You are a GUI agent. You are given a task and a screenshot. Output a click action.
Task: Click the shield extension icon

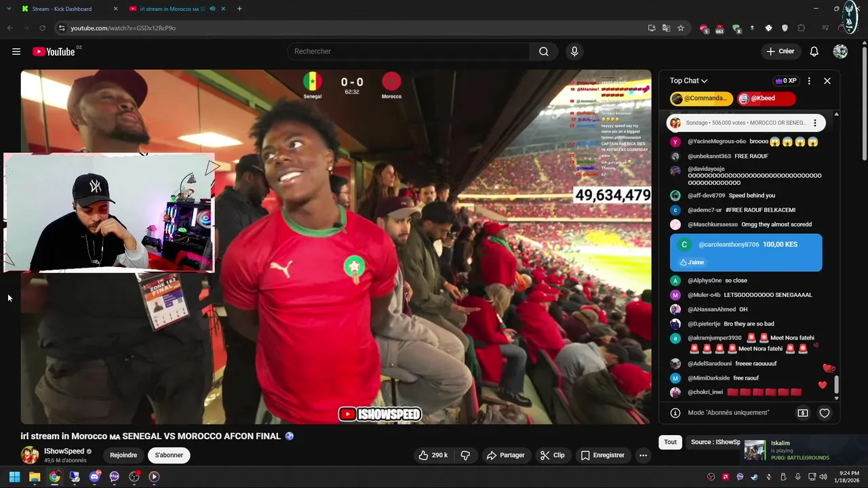785,28
